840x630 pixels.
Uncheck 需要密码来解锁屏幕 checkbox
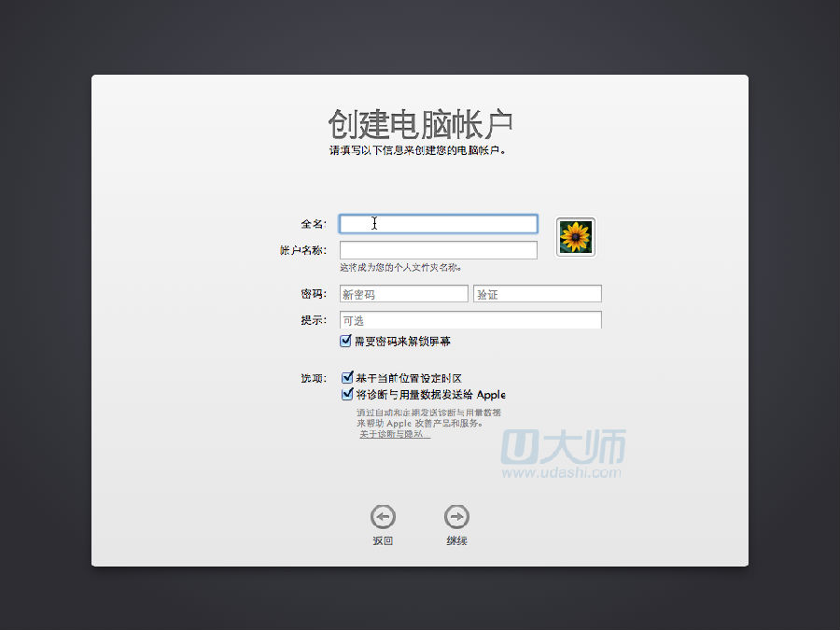pyautogui.click(x=346, y=342)
